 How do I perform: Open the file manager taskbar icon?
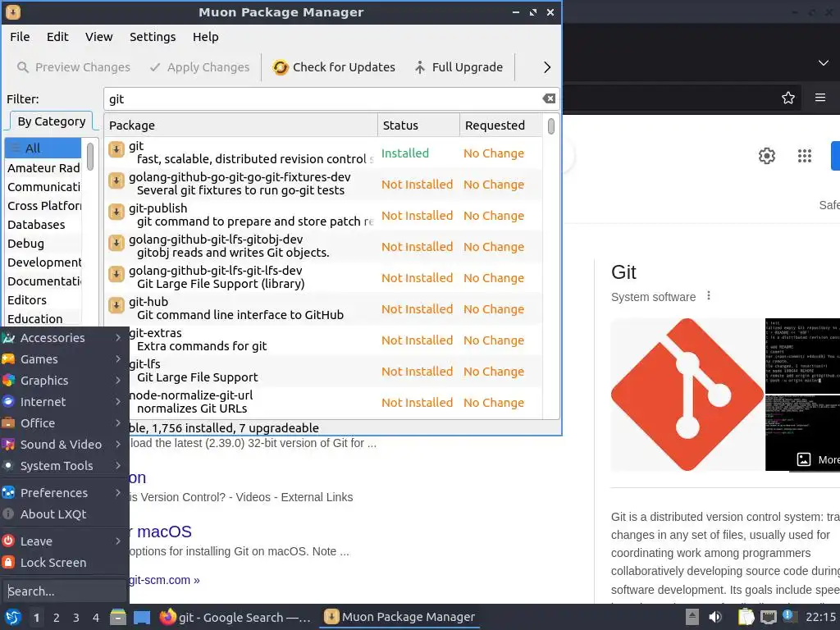[x=118, y=617]
